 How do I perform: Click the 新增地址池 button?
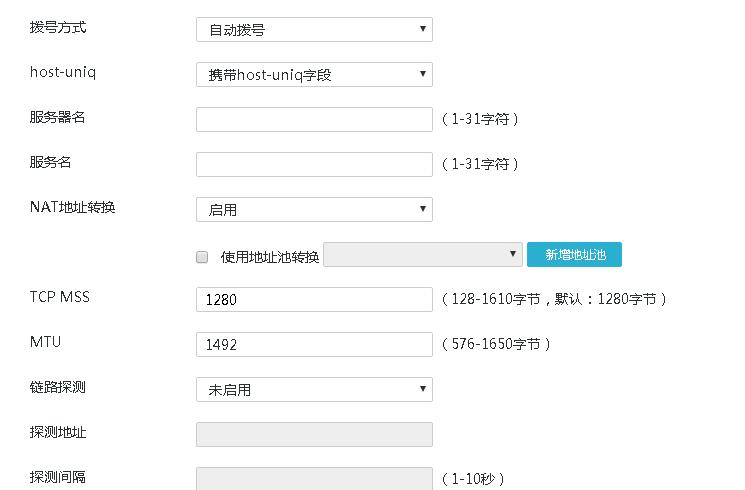574,255
